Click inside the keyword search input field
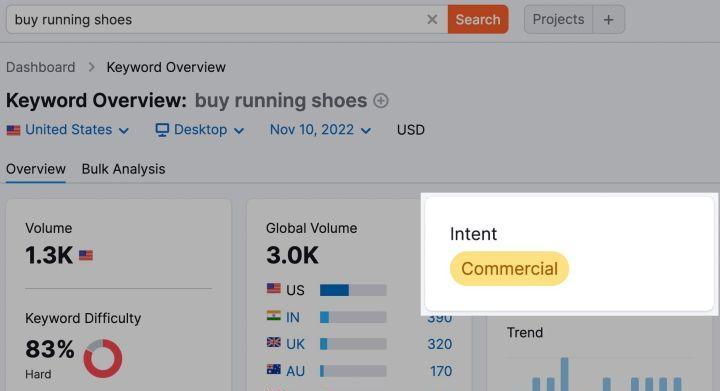This screenshot has width=720, height=391. 216,19
